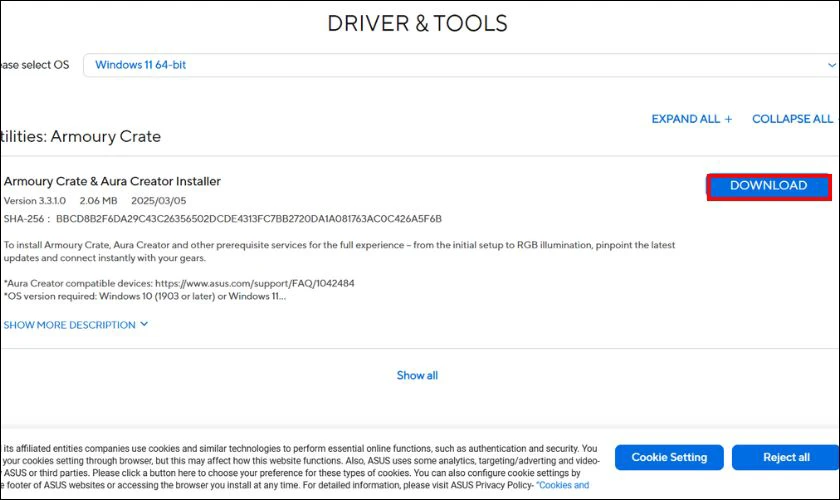Open the Cookies and privacy policy link
This screenshot has height=500, width=840.
pyautogui.click(x=563, y=485)
